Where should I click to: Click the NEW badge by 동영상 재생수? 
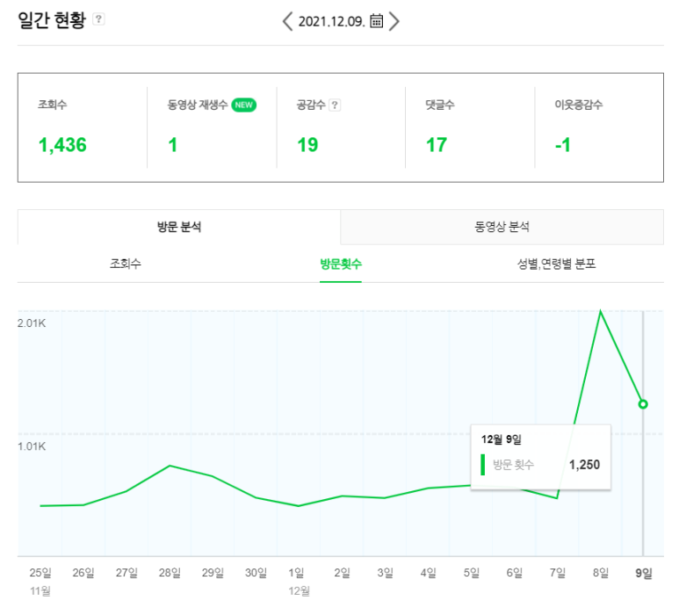[x=244, y=105]
